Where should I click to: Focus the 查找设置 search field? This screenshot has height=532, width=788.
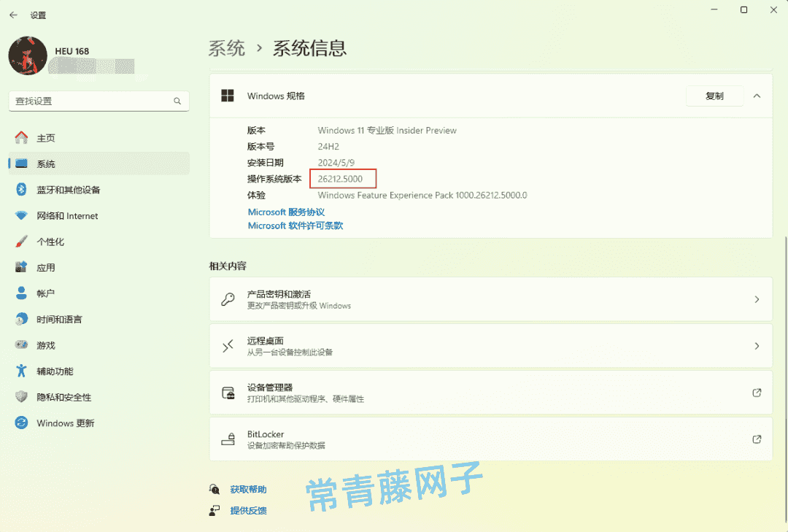pos(99,101)
